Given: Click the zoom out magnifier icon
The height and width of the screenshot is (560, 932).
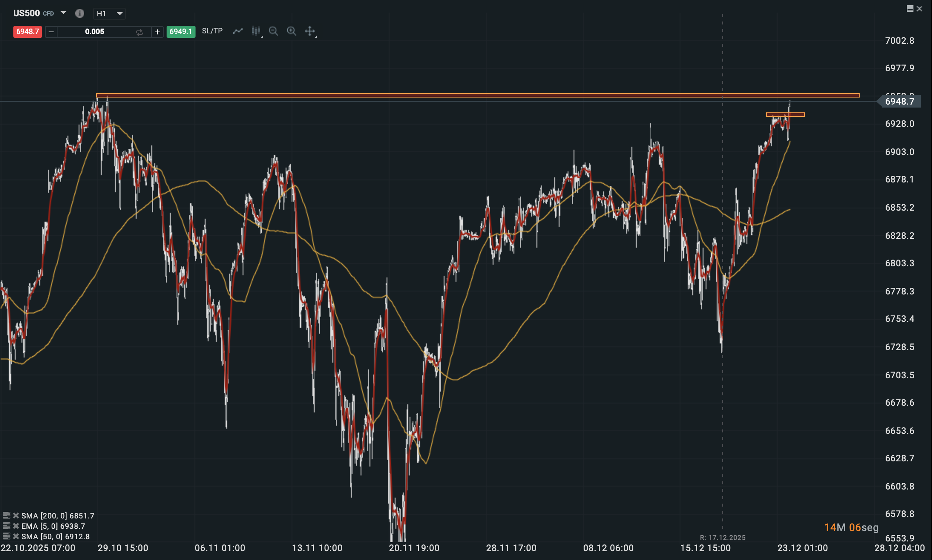Looking at the screenshot, I should pos(273,31).
